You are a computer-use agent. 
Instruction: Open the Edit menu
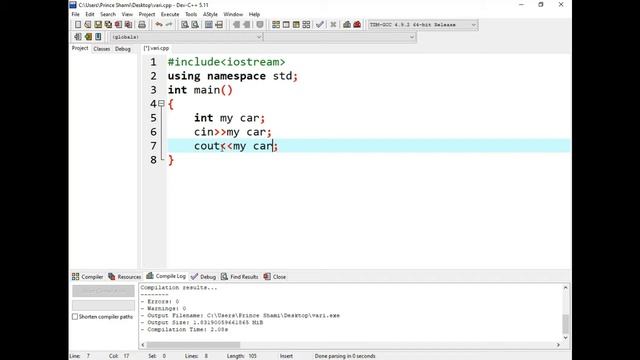90,14
